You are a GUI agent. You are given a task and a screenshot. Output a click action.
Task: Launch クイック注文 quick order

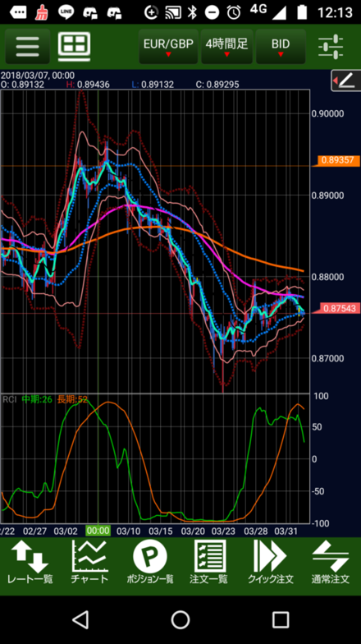click(x=271, y=563)
